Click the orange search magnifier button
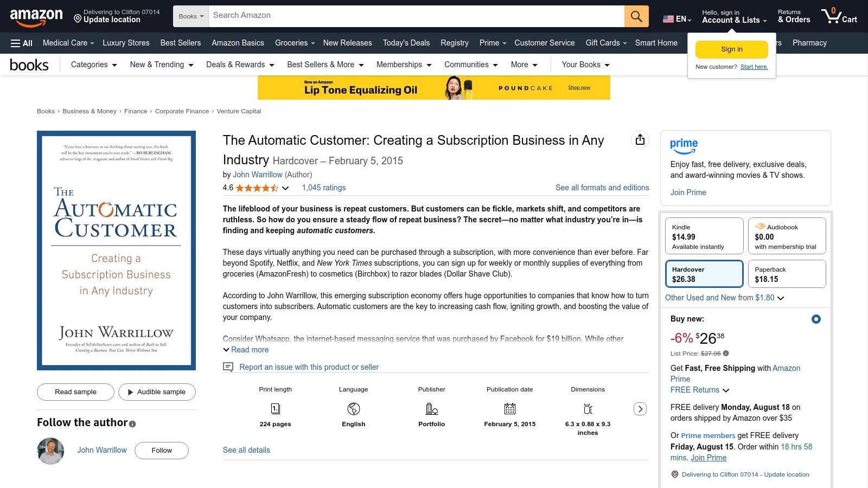The image size is (868, 488). tap(636, 16)
